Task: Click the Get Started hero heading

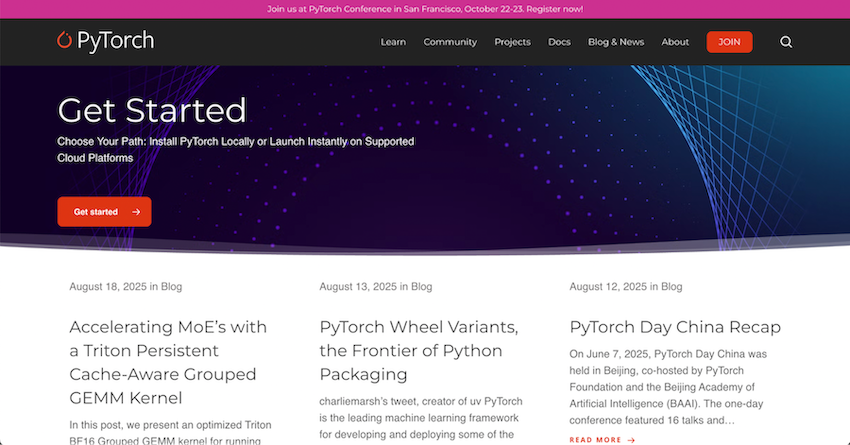Action: pyautogui.click(x=152, y=110)
